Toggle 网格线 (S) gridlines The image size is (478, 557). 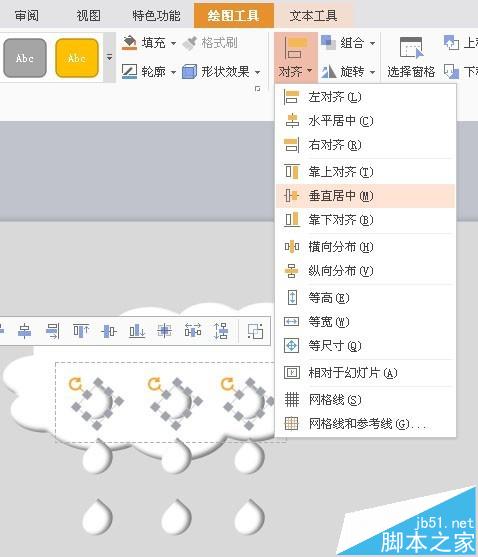[365, 400]
